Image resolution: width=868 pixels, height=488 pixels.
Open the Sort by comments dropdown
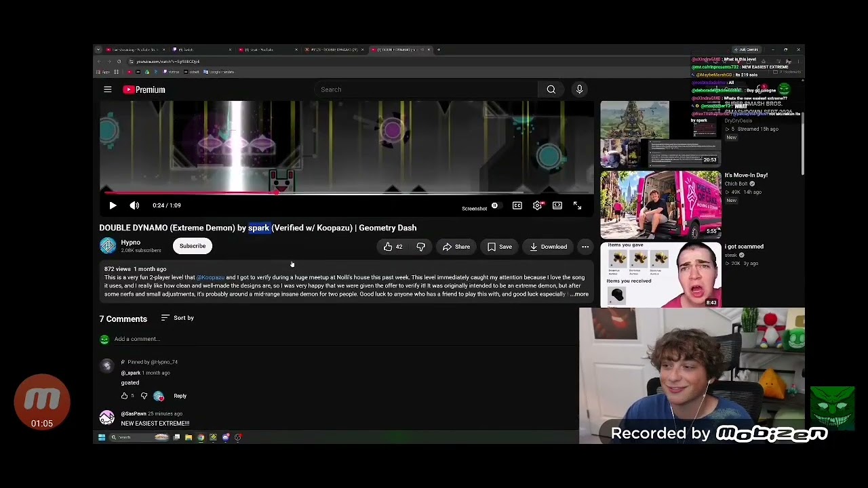point(178,318)
